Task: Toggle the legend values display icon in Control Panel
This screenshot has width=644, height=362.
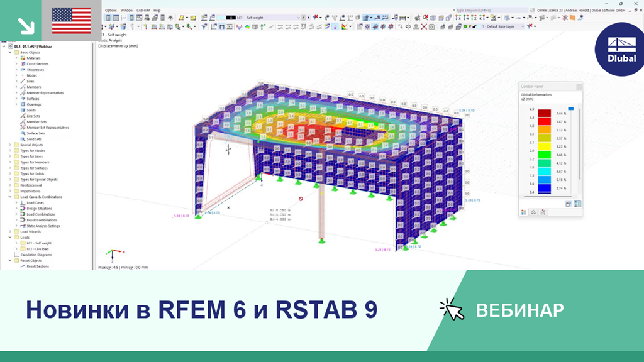Action: pyautogui.click(x=577, y=204)
